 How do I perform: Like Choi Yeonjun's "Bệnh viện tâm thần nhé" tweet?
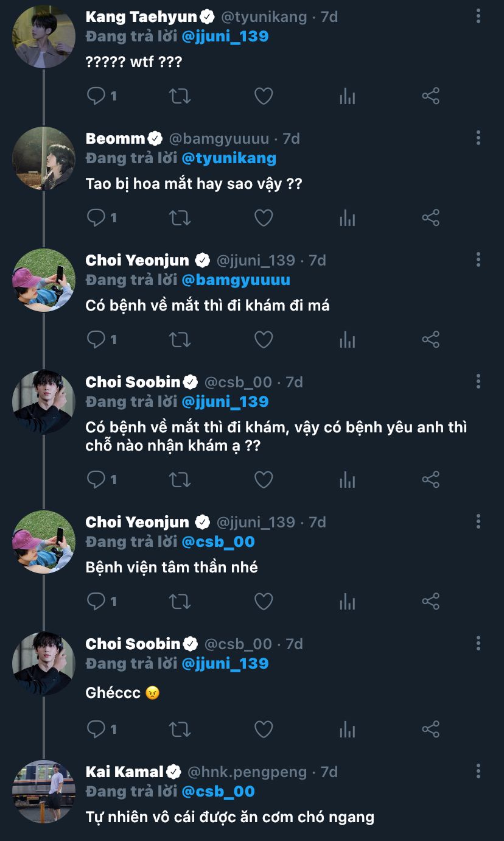[x=263, y=602]
